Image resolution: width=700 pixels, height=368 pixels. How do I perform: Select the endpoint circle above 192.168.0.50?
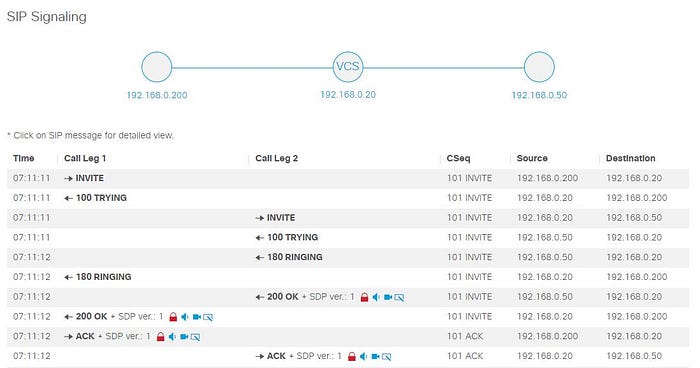pyautogui.click(x=539, y=67)
